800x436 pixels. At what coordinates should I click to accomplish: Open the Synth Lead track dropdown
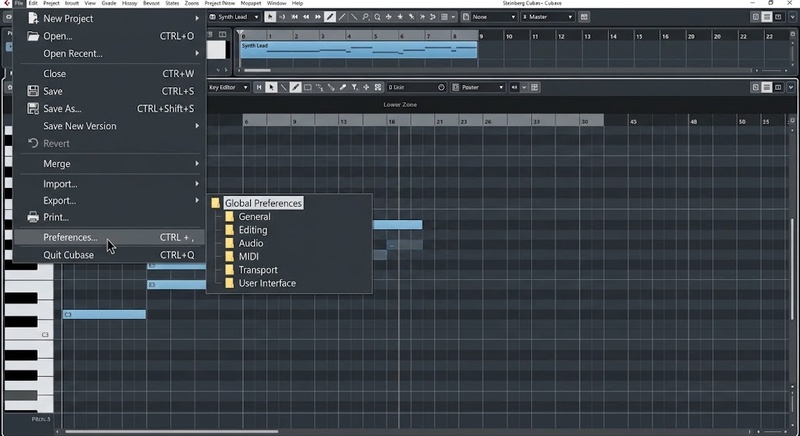click(234, 17)
